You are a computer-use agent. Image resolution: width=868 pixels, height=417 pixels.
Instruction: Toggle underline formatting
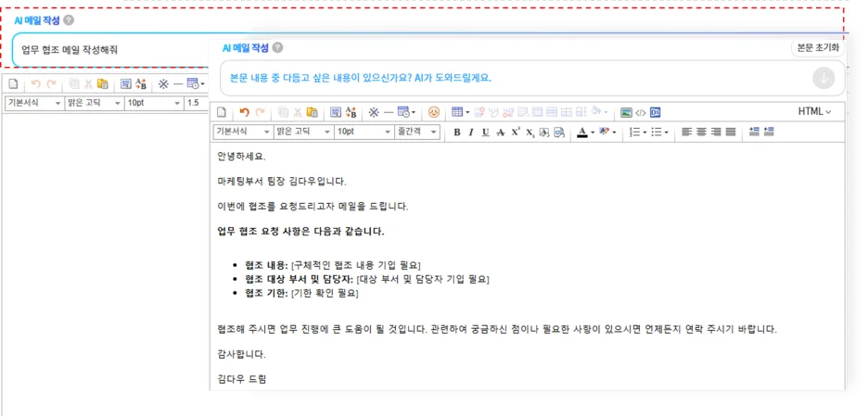(485, 133)
